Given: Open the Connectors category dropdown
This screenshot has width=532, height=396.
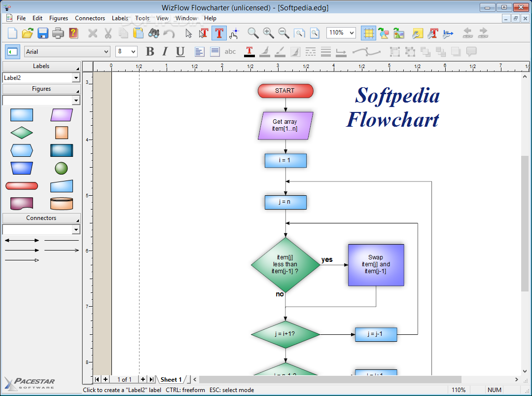Looking at the screenshot, I should 75,230.
